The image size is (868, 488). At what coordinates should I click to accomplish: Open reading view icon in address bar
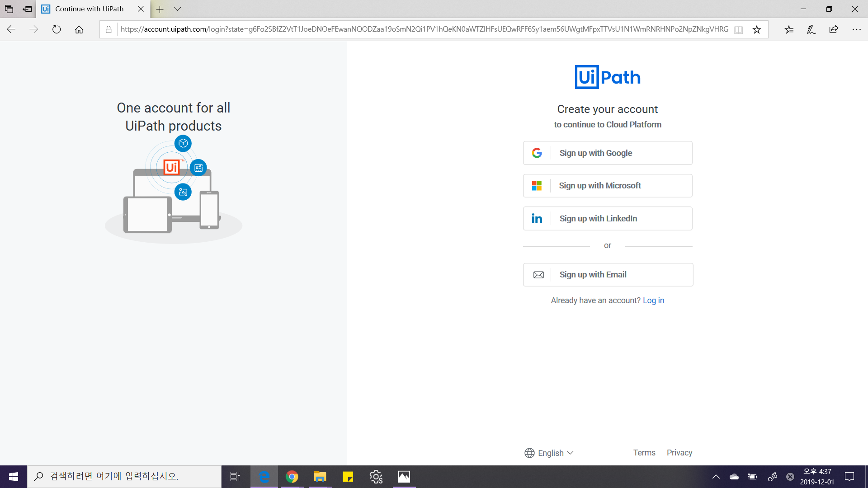pyautogui.click(x=739, y=29)
